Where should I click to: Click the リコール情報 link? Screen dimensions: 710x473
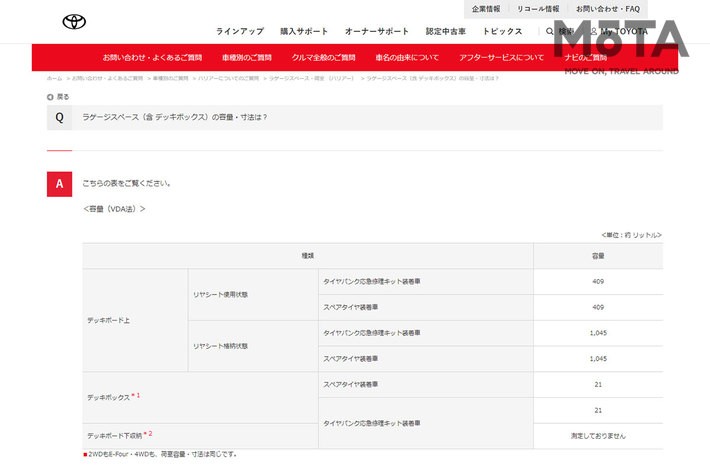pos(539,8)
